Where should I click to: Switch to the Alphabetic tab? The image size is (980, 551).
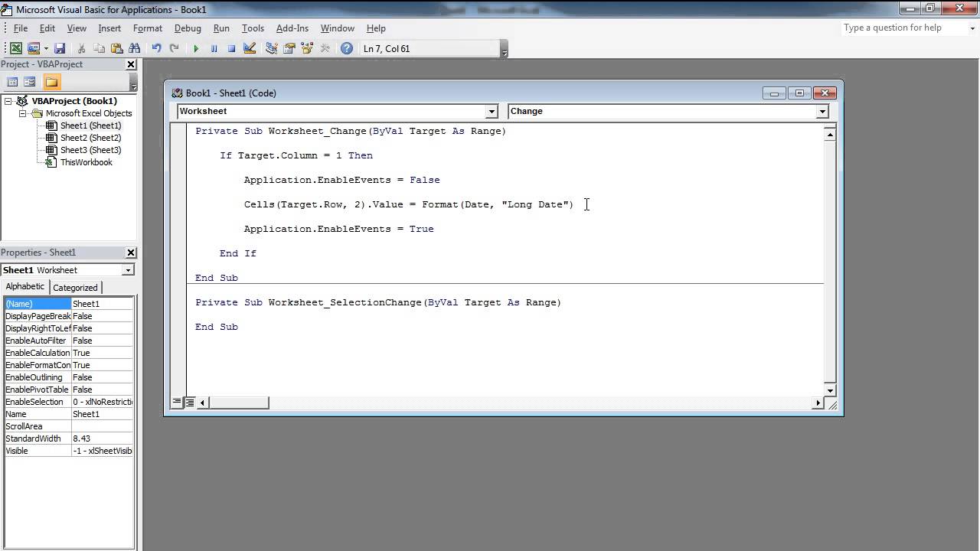pos(25,287)
